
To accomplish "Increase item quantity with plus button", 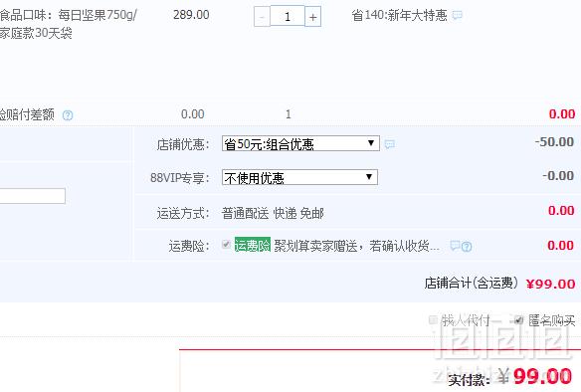I will pyautogui.click(x=312, y=17).
